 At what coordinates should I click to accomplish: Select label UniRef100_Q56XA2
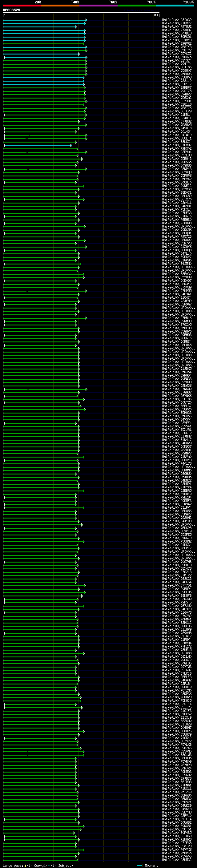point(177,98)
